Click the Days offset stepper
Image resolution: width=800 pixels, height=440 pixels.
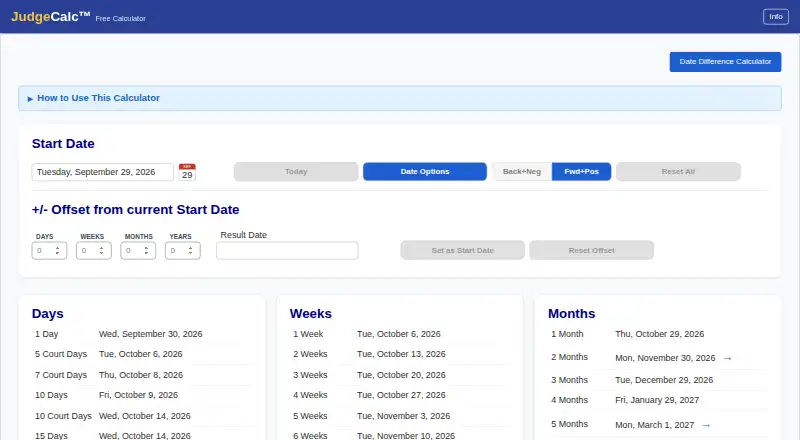pos(49,251)
